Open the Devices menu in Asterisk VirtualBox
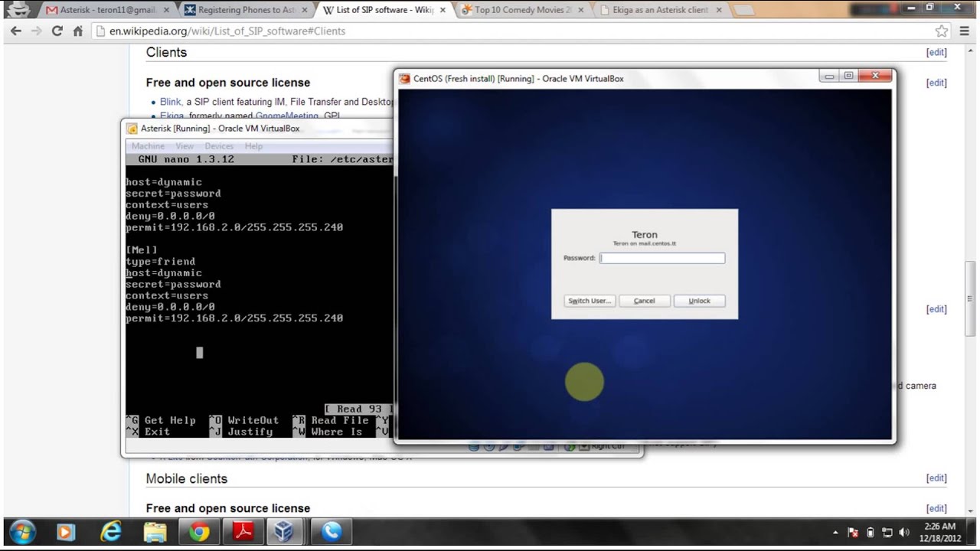This screenshot has width=980, height=551. click(x=219, y=146)
